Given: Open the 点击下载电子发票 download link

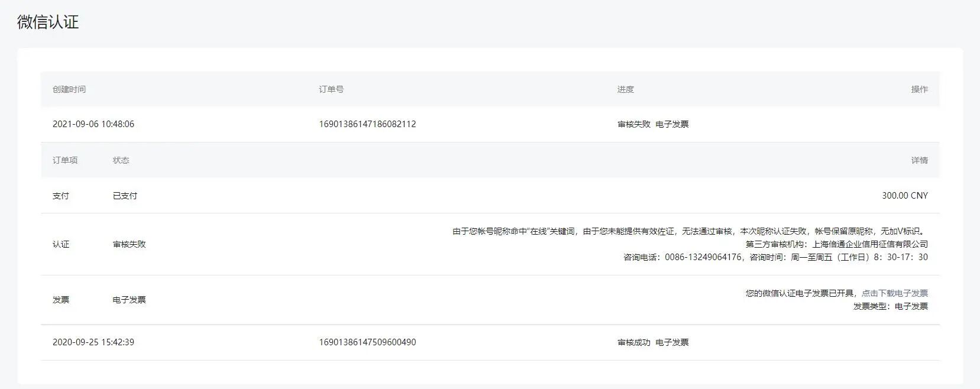Looking at the screenshot, I should tap(894, 293).
